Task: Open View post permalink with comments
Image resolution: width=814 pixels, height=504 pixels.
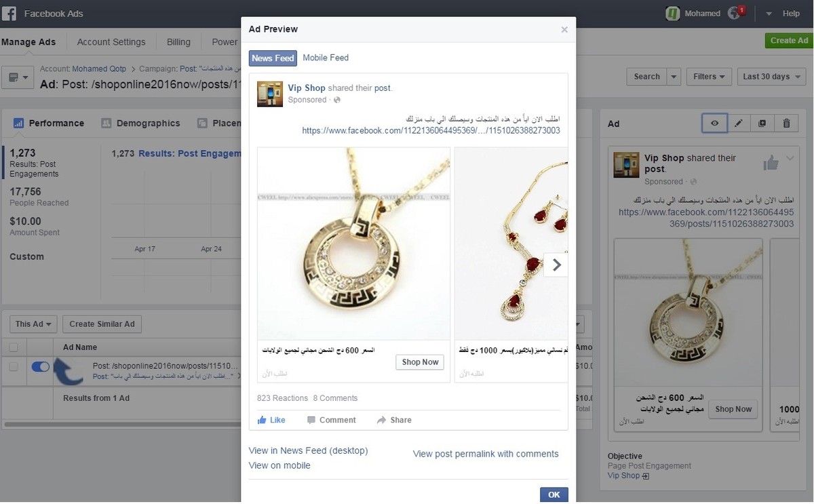Action: coord(486,454)
